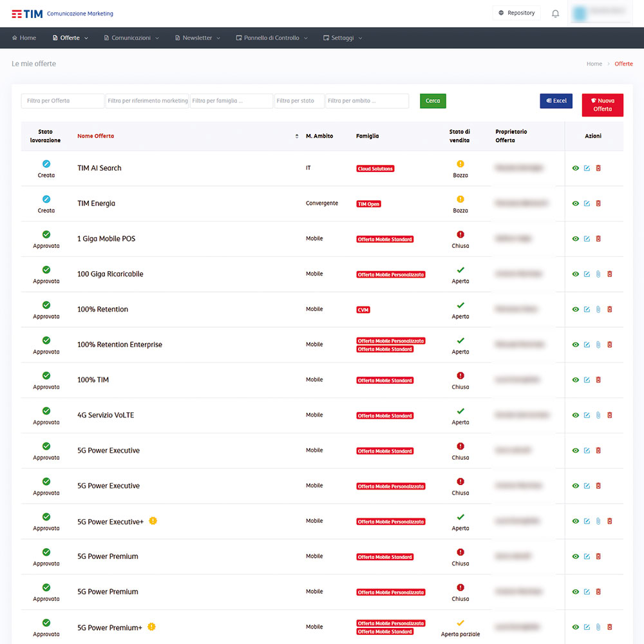Open attachment icon for 100 Giga Ricaricabile

[x=598, y=274]
